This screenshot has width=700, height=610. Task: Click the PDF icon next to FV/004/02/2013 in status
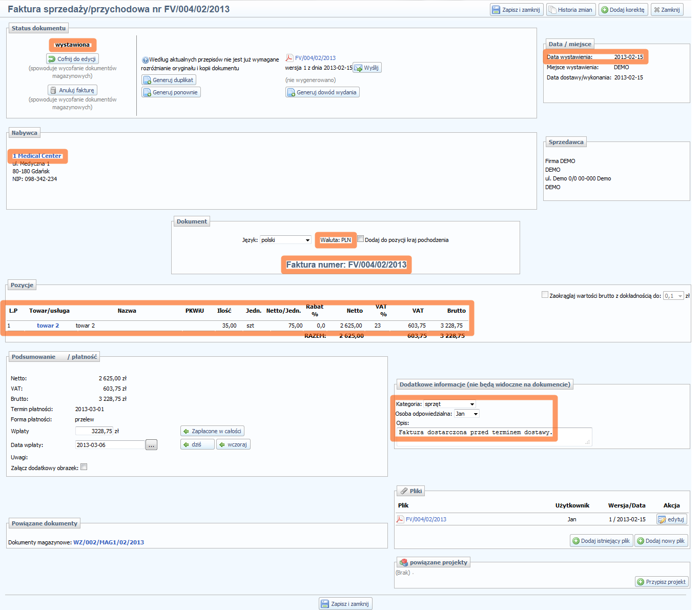tap(289, 58)
